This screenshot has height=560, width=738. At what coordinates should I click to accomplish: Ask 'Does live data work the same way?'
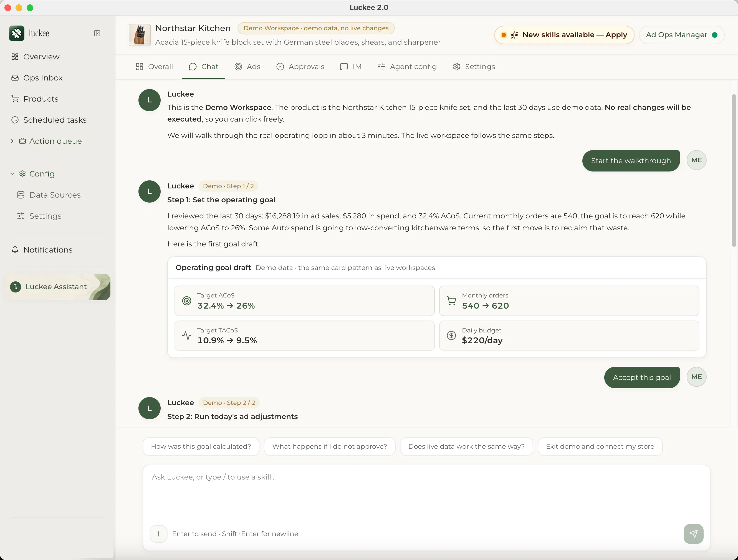pyautogui.click(x=466, y=447)
